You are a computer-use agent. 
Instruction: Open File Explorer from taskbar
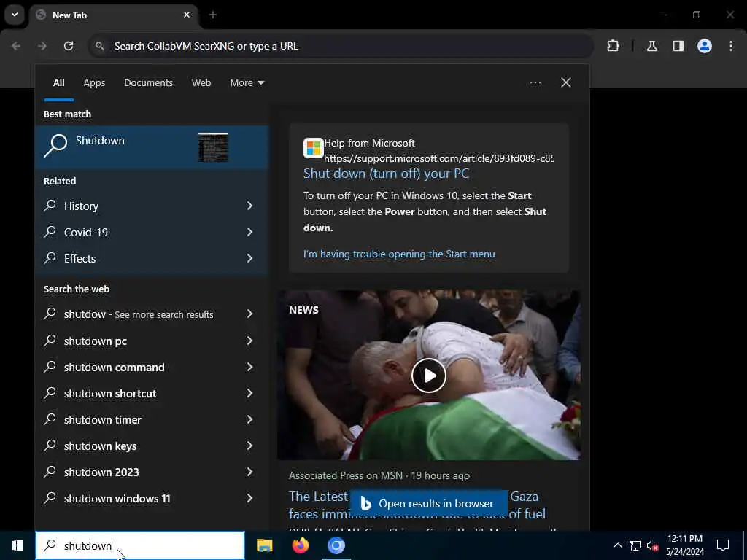[x=264, y=545]
